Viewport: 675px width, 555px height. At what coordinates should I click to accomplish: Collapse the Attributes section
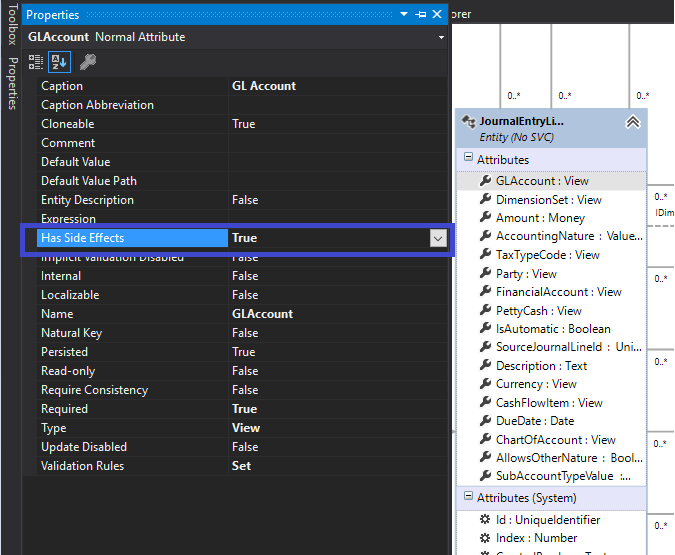pyautogui.click(x=468, y=157)
